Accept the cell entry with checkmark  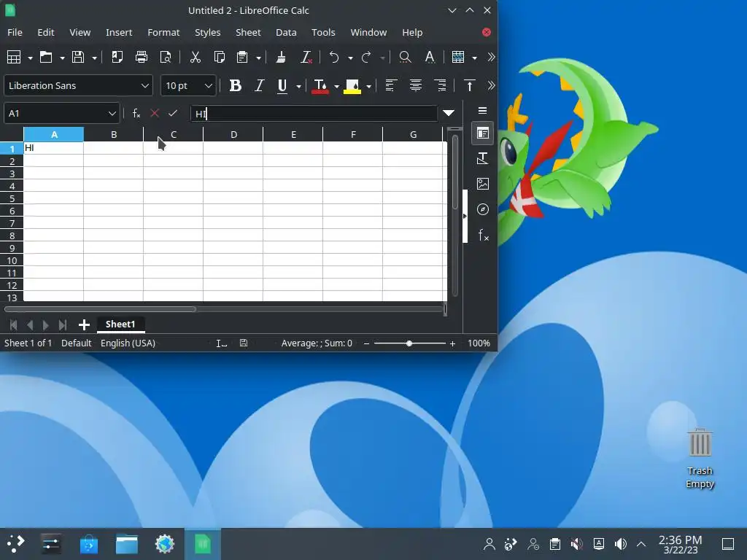click(x=173, y=113)
